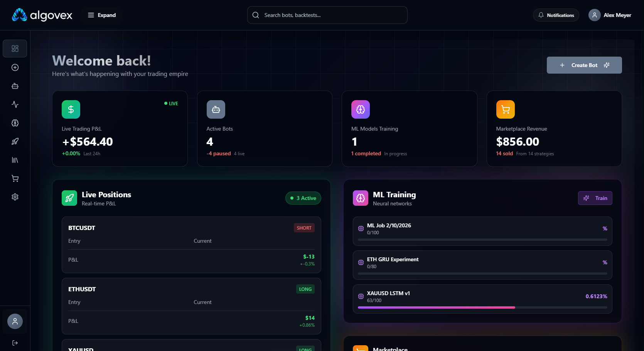Click the green dollar icon on P&L card

click(71, 109)
